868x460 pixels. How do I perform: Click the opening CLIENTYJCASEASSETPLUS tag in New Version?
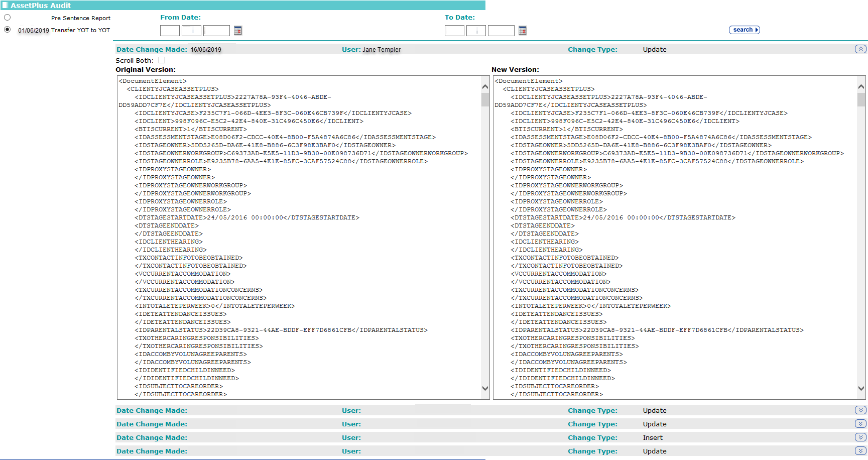(x=549, y=89)
